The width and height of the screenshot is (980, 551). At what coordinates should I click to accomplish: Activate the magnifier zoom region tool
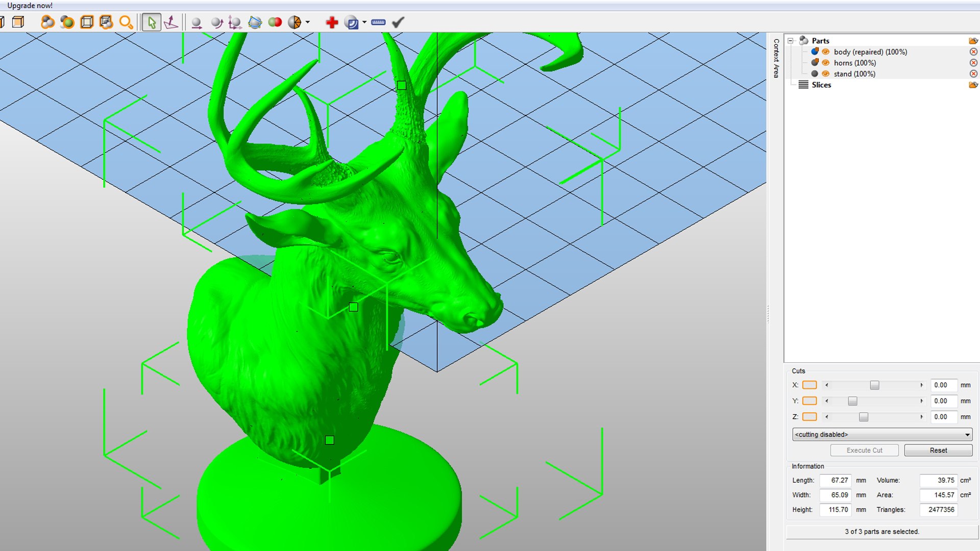(x=126, y=22)
